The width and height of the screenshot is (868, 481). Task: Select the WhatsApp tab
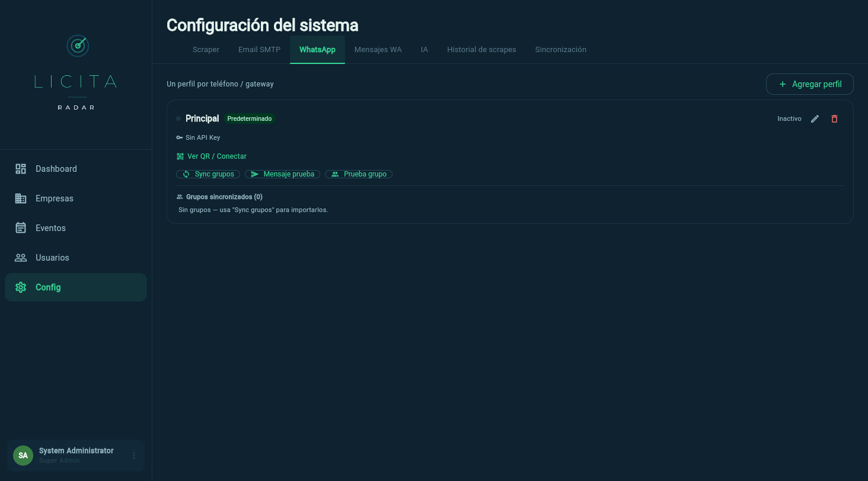[317, 50]
